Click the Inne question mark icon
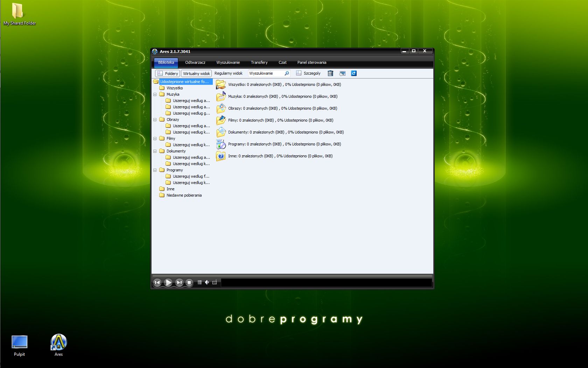 pyautogui.click(x=221, y=156)
